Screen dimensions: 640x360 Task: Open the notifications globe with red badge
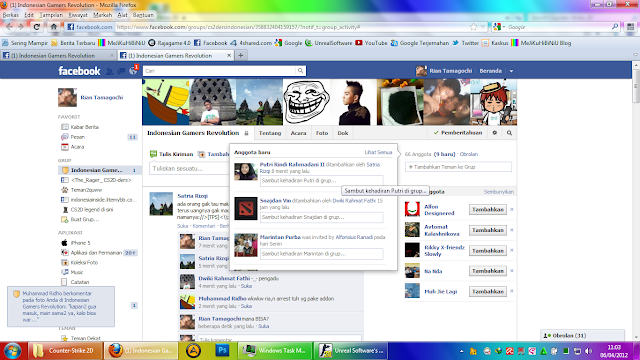(133, 71)
